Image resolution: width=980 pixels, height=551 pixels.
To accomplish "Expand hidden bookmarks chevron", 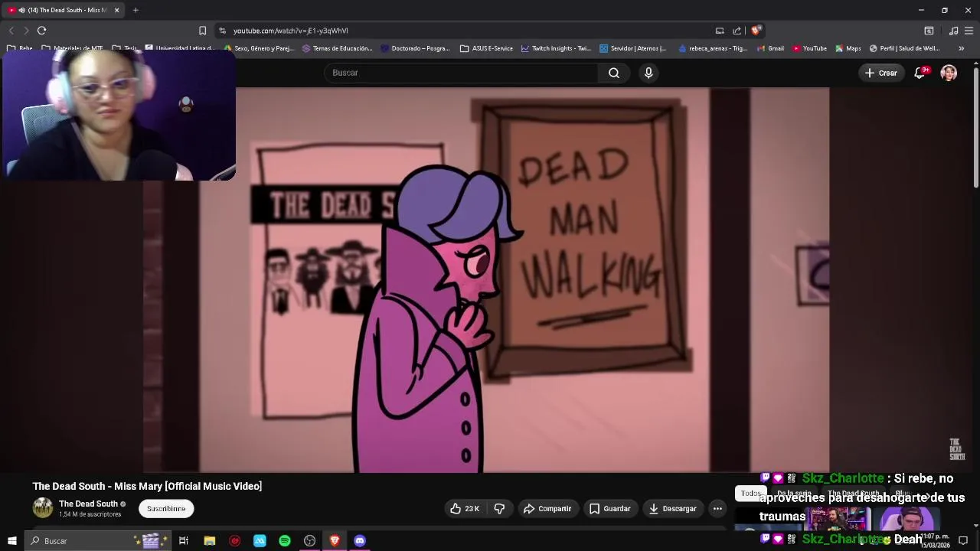I will click(961, 48).
